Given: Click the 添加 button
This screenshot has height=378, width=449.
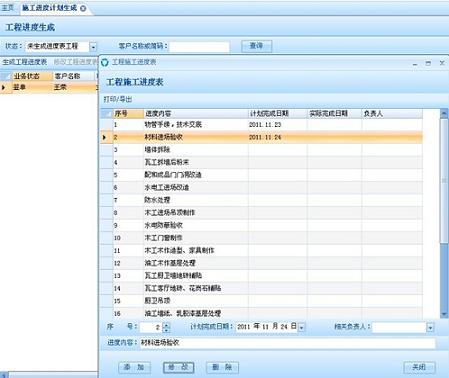Looking at the screenshot, I should (134, 367).
